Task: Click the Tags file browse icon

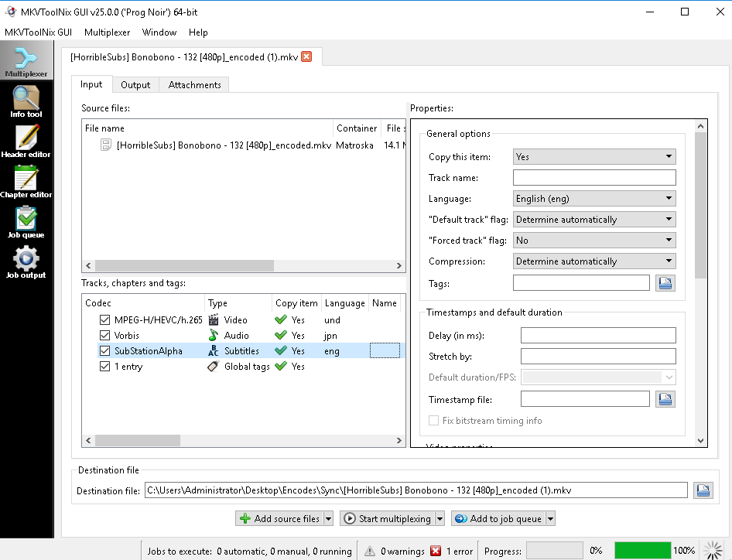Action: point(665,283)
